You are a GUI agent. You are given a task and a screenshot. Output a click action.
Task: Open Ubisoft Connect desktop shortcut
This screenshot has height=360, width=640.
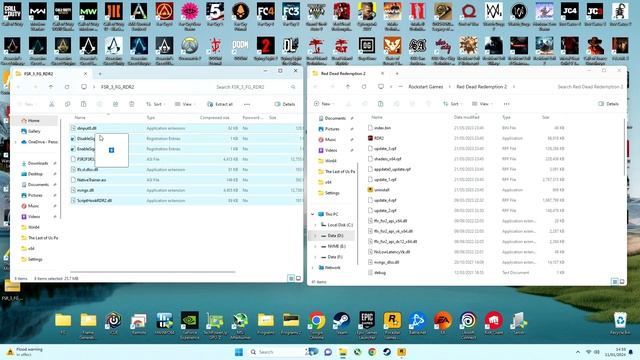point(468,325)
